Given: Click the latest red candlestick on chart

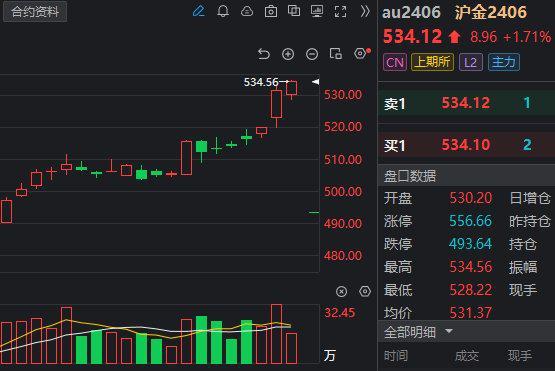Looking at the screenshot, I should 292,89.
